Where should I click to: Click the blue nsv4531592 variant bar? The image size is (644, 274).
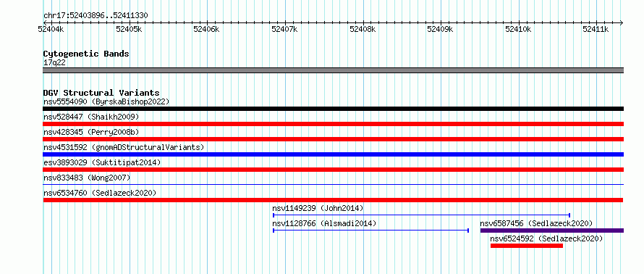[333, 154]
